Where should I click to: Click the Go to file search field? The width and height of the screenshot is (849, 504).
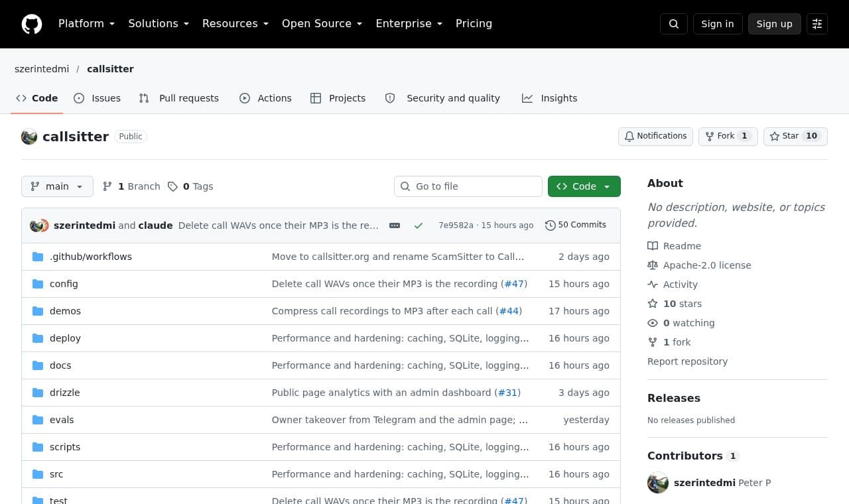(468, 186)
